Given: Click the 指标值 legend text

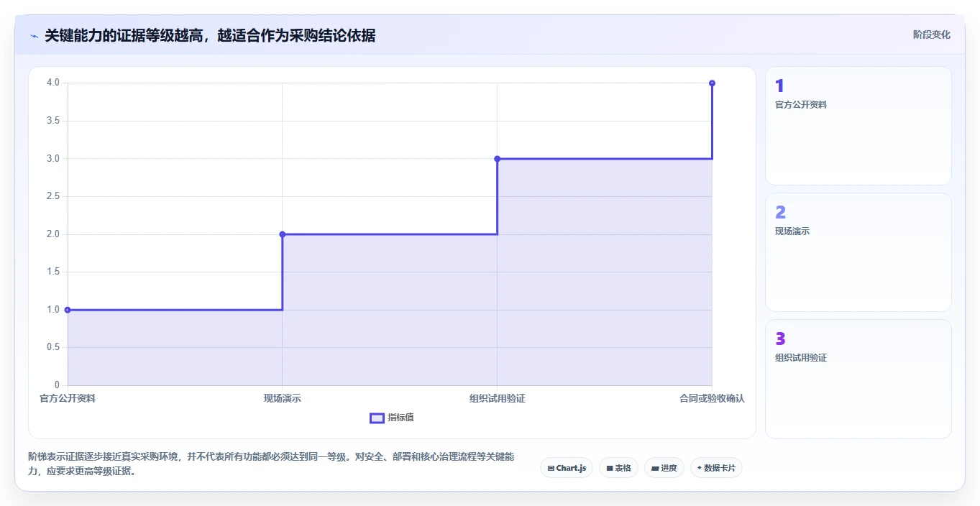Looking at the screenshot, I should pyautogui.click(x=401, y=418).
